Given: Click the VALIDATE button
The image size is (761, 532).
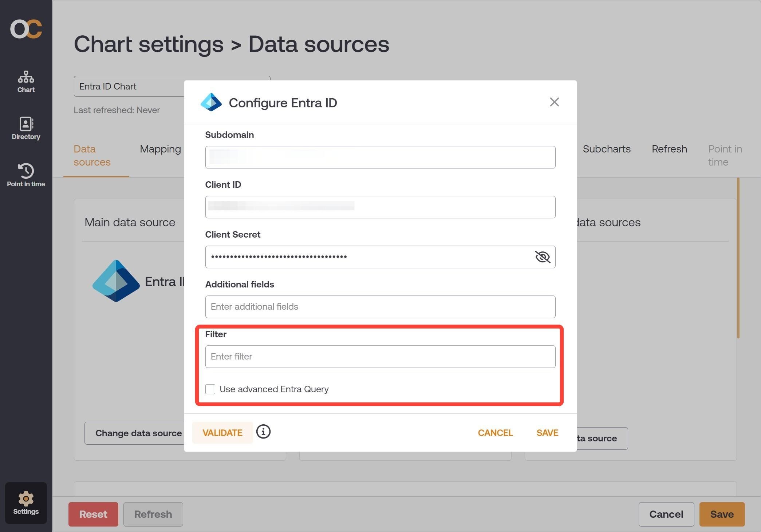Looking at the screenshot, I should click(222, 433).
